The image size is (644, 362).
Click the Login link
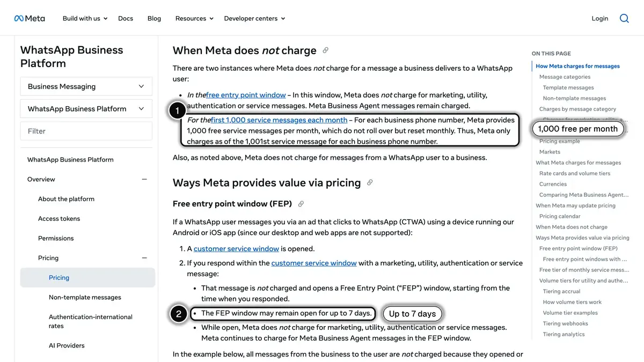tap(600, 18)
